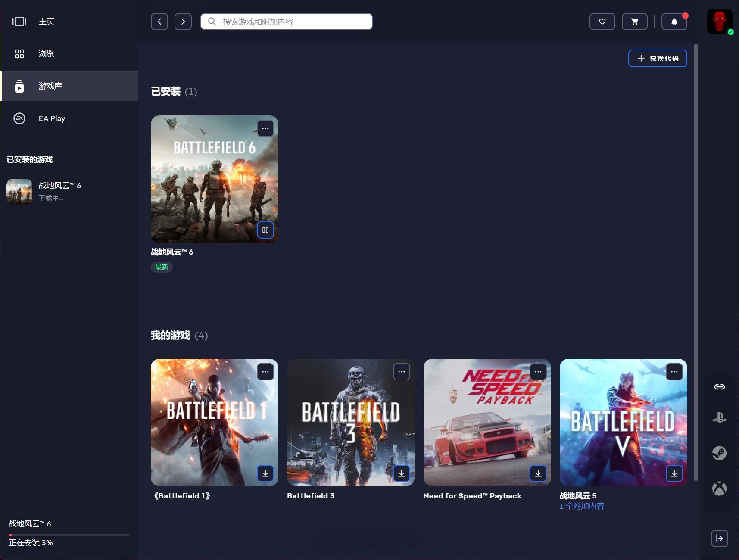Open the 1 个附加内容 link
739x560 pixels.
tap(582, 506)
